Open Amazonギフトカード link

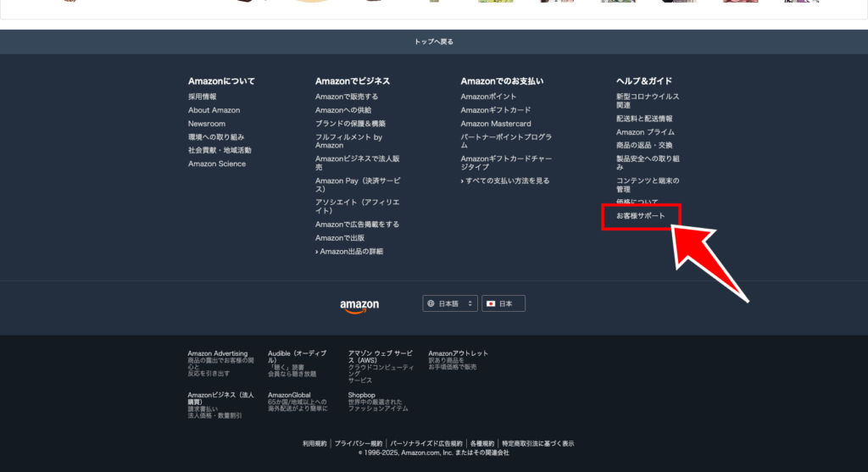pos(495,110)
